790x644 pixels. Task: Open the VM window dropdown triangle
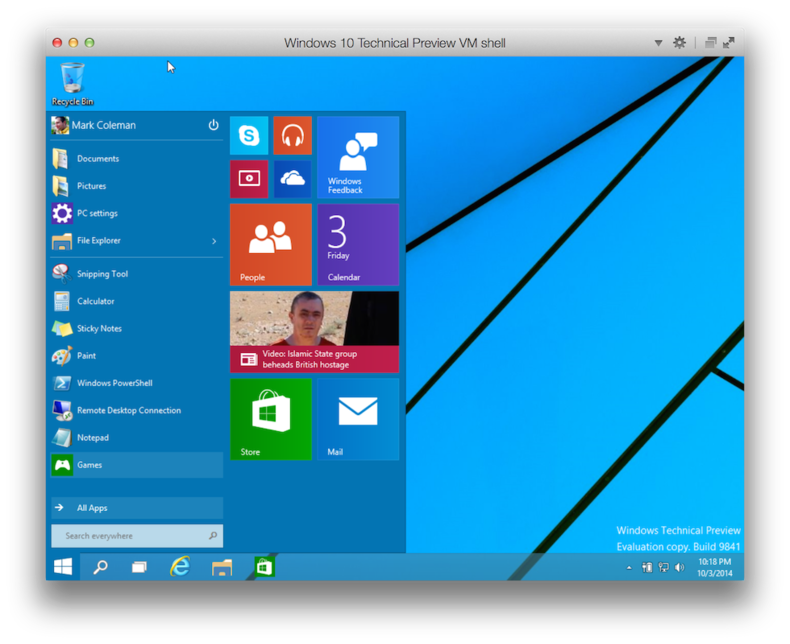pos(658,43)
